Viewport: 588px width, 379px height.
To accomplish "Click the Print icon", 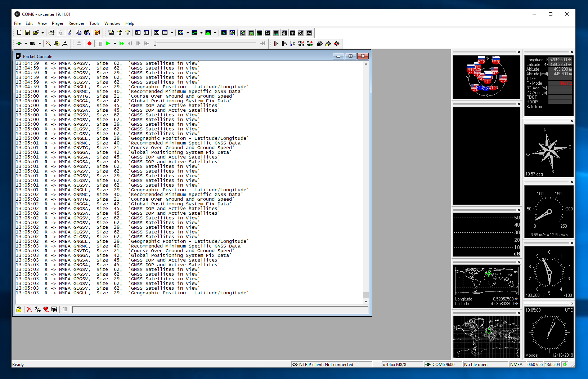I will coord(51,33).
